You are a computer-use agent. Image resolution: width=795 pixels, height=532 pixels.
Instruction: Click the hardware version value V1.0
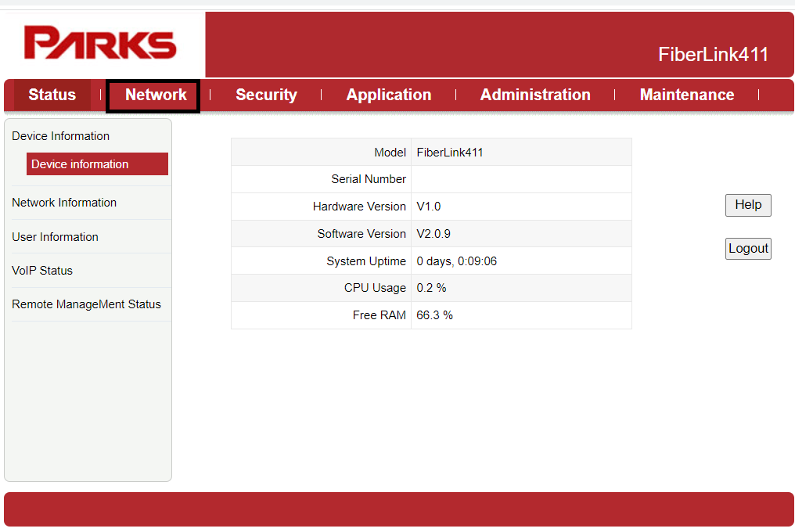pos(429,207)
